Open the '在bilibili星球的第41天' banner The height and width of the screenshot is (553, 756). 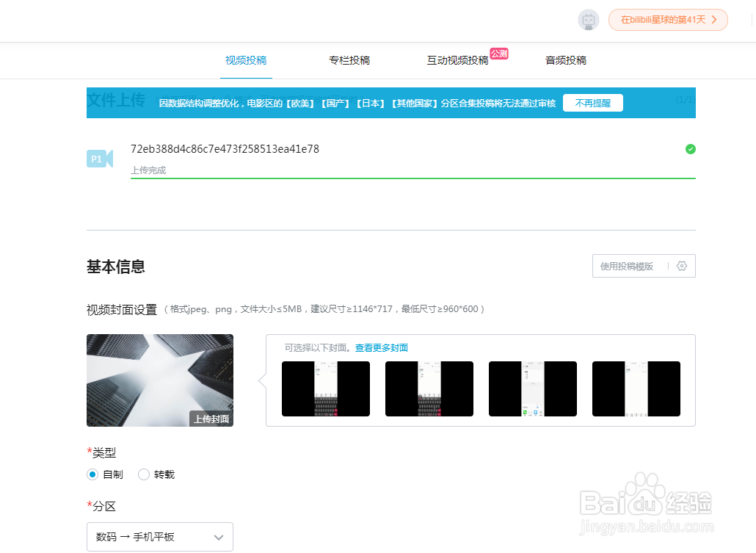(x=668, y=20)
